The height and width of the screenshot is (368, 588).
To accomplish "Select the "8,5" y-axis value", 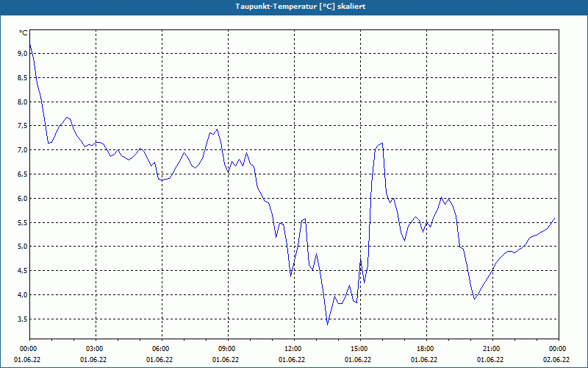I will [23, 78].
